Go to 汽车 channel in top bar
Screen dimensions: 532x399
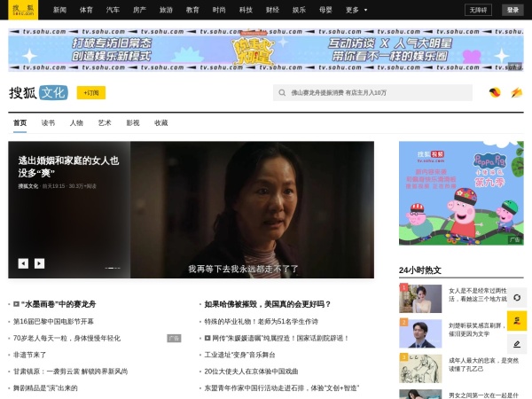coord(113,10)
